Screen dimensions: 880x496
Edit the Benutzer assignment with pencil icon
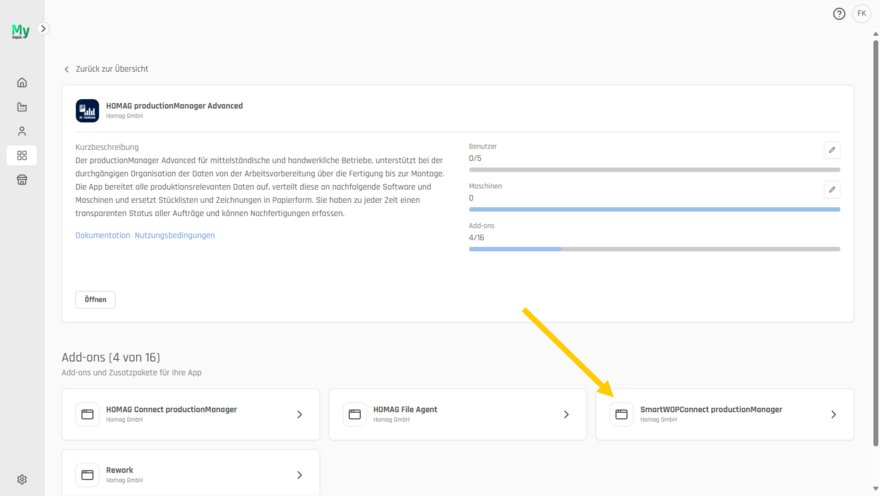832,150
